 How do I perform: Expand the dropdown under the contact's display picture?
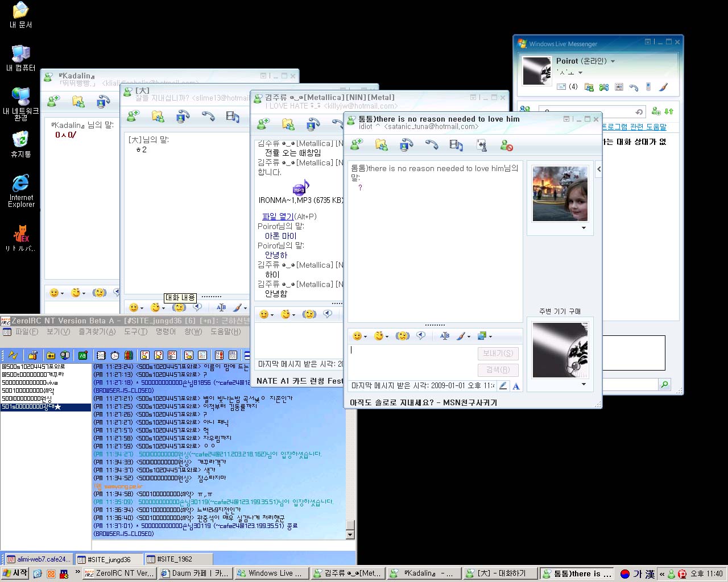[x=584, y=228]
